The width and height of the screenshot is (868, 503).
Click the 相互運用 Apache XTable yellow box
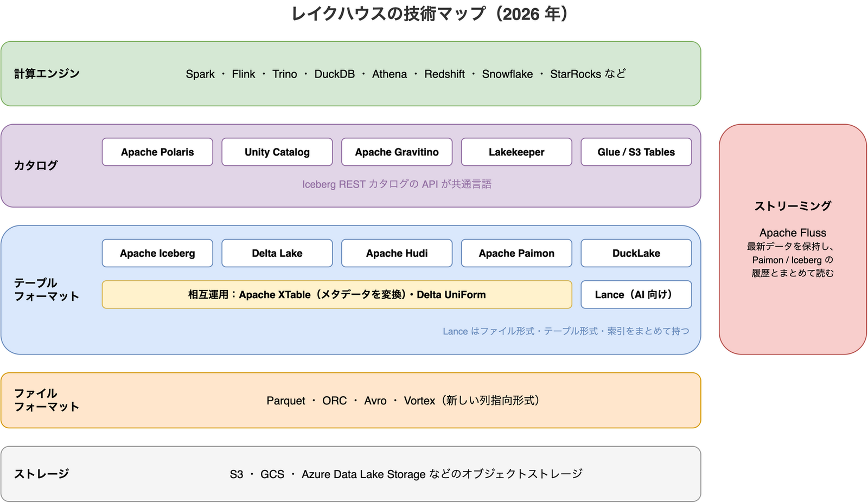tap(337, 294)
